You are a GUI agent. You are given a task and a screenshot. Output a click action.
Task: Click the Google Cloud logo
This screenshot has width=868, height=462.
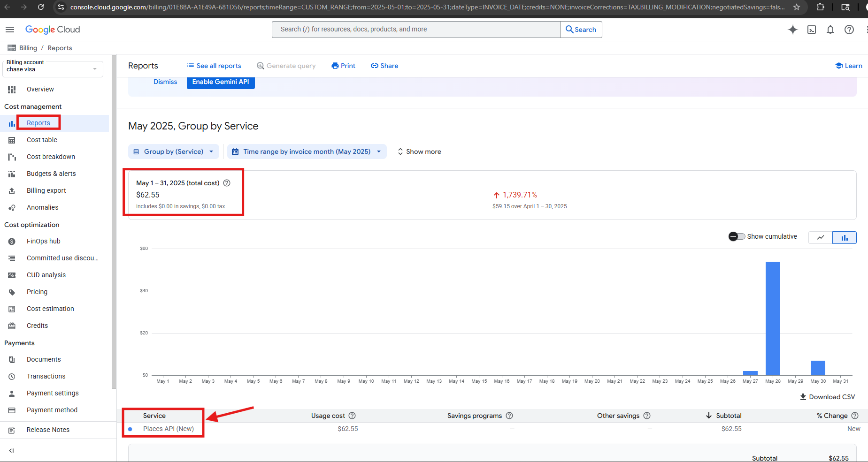tap(53, 30)
